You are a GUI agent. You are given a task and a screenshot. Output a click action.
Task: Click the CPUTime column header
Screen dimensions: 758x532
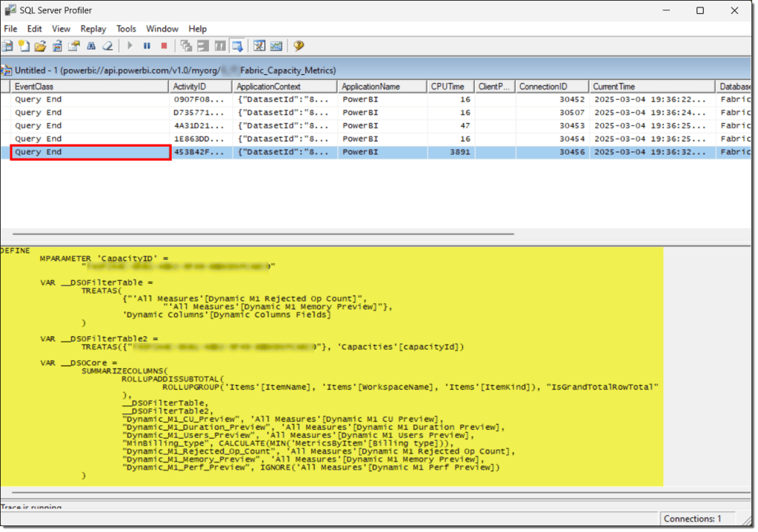coord(449,87)
